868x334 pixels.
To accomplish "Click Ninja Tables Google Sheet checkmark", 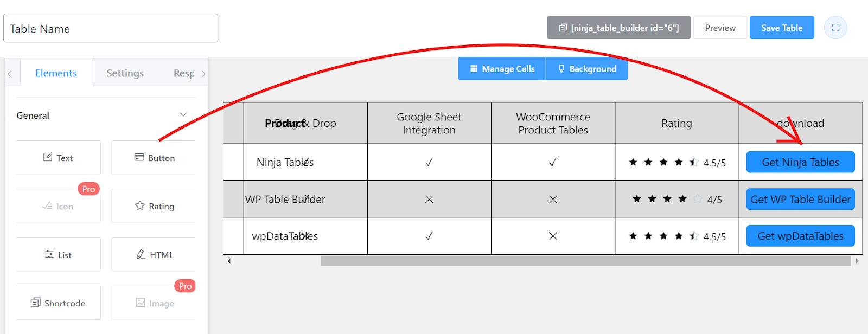I will pos(429,162).
